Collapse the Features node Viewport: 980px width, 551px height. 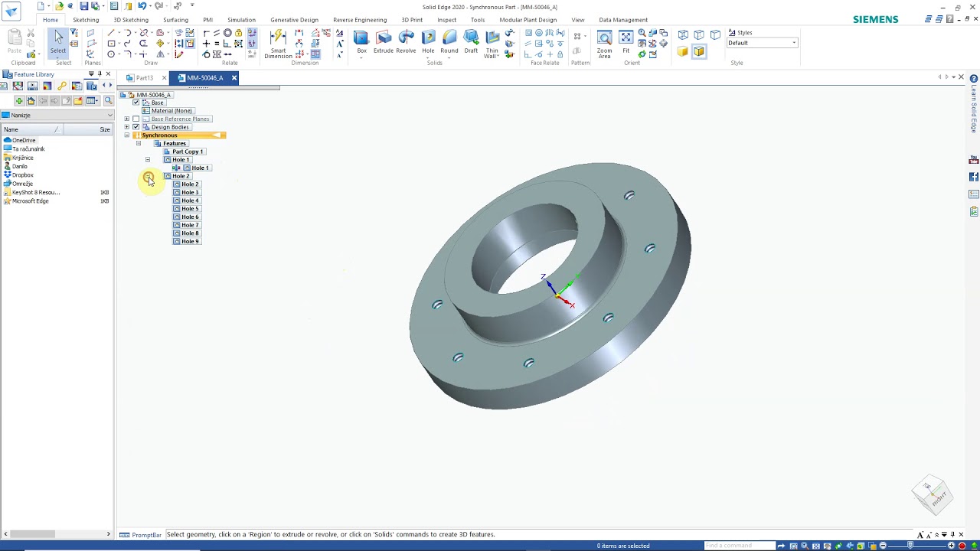139,143
